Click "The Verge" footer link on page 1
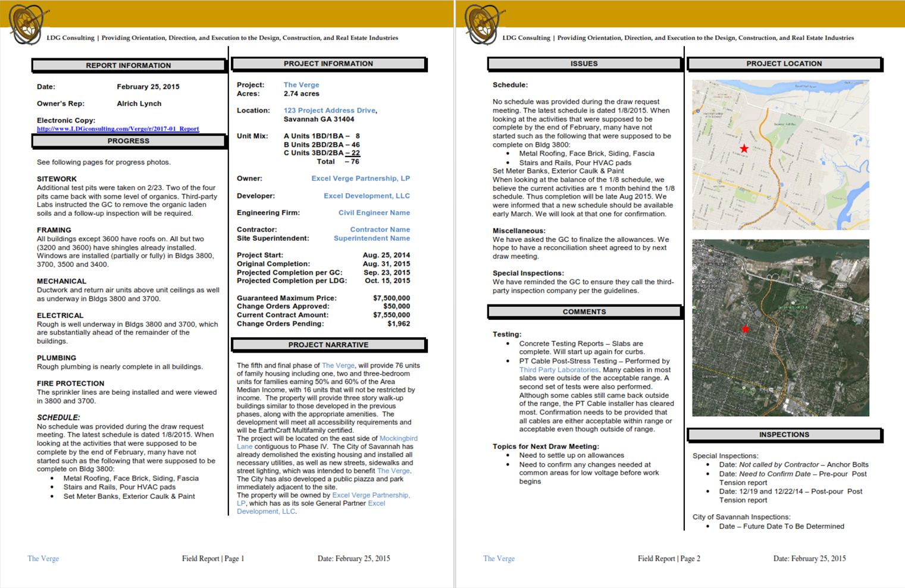Screen dimensions: 905x588 click(x=43, y=558)
